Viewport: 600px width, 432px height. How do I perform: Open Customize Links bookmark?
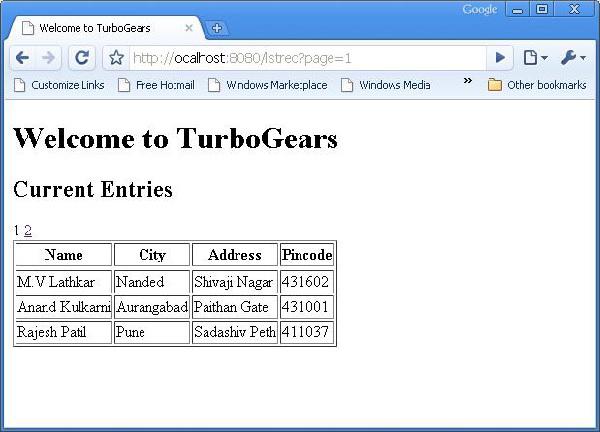pos(59,85)
